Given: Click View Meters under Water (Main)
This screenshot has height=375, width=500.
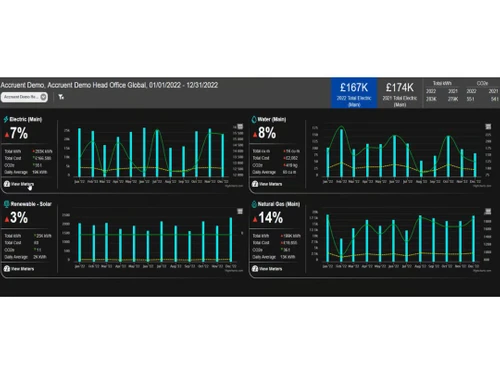Looking at the screenshot, I should pos(270,184).
